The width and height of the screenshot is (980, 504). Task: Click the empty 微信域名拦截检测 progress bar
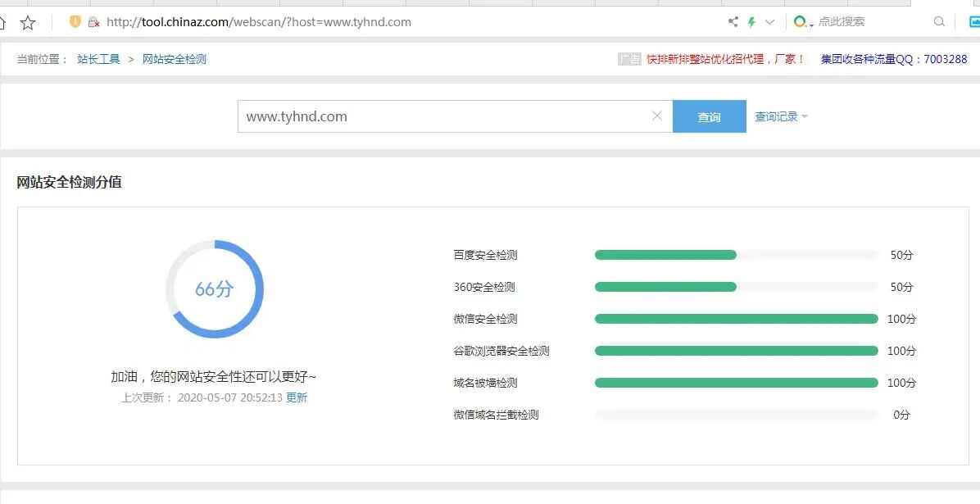tap(737, 415)
